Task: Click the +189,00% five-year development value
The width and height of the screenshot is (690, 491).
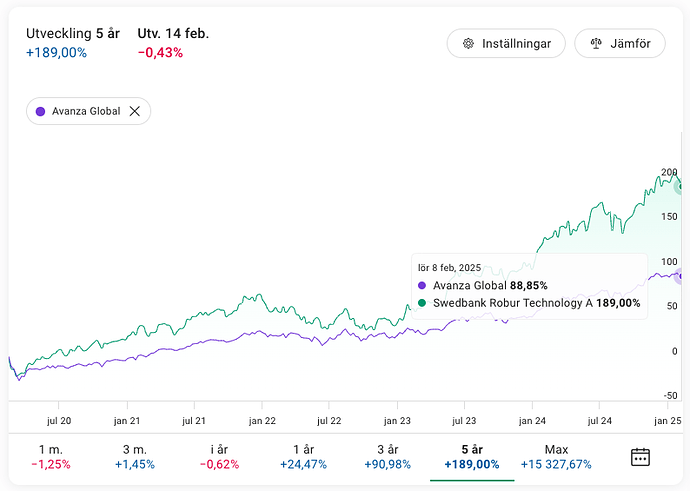Action: coord(57,53)
